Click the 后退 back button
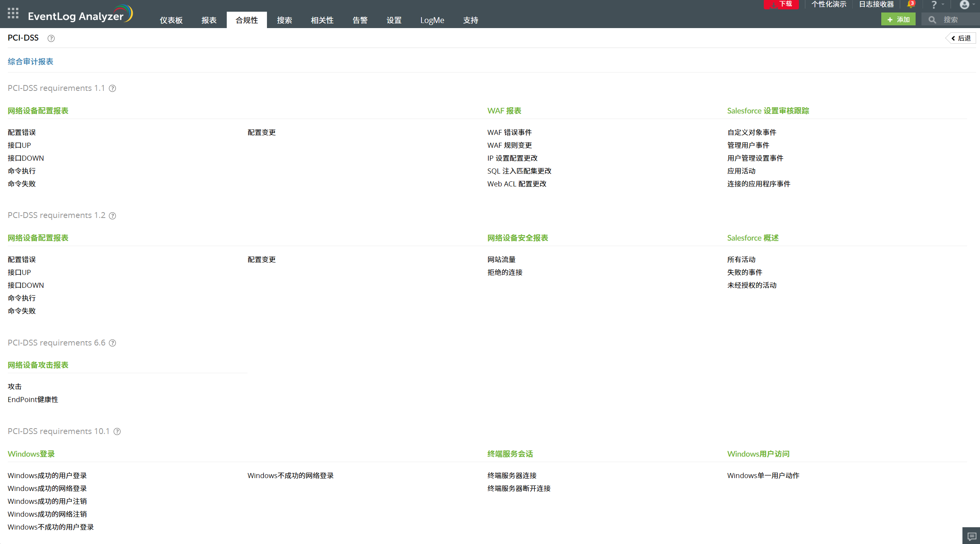980x544 pixels. [x=961, y=38]
